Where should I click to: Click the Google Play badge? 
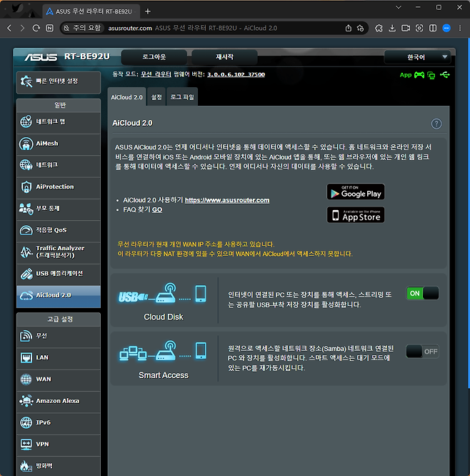[355, 192]
